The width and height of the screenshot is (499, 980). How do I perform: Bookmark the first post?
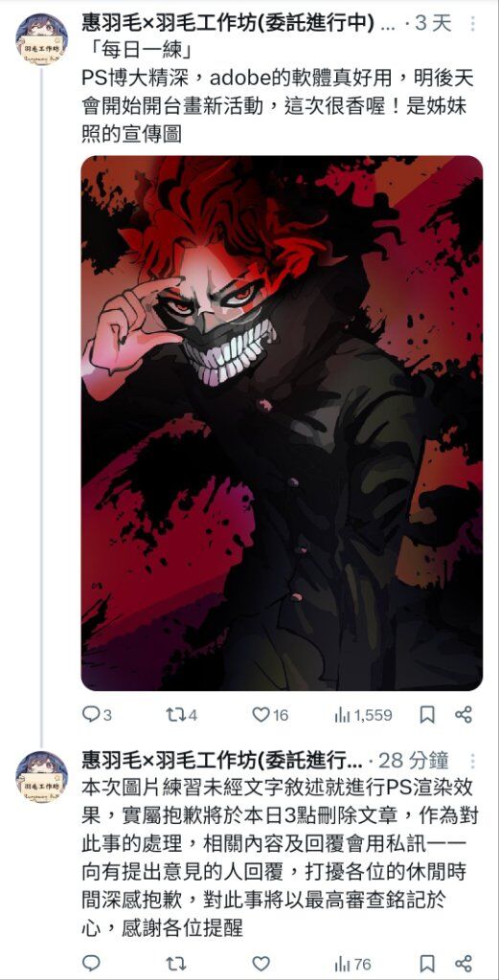coord(427,714)
